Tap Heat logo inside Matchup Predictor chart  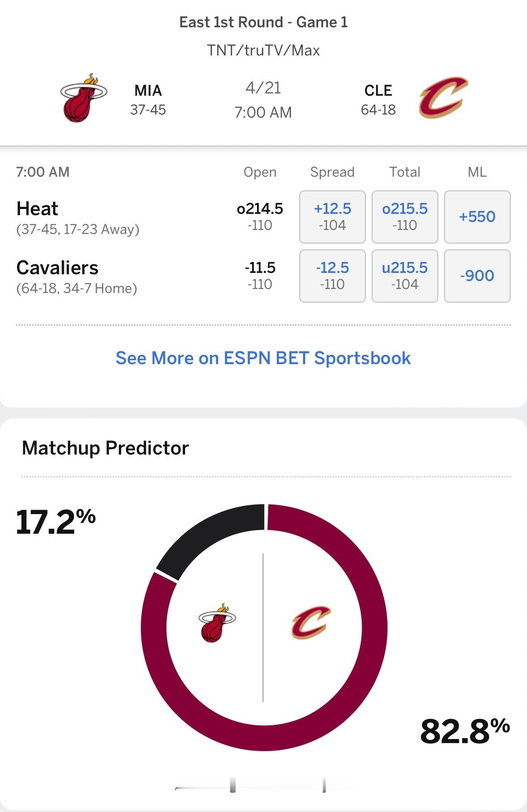pos(217,623)
